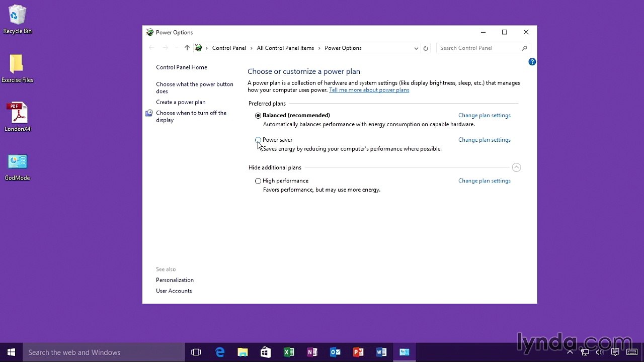Click the Back navigation arrow
Image resolution: width=644 pixels, height=362 pixels.
[151, 48]
